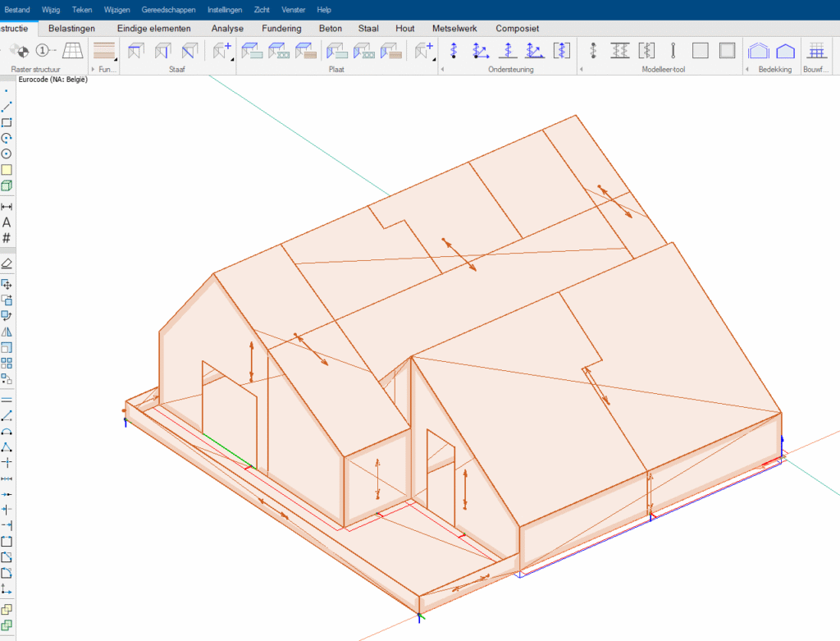840x641 pixels.
Task: Switch to the Metselwerk tab
Action: pos(456,28)
